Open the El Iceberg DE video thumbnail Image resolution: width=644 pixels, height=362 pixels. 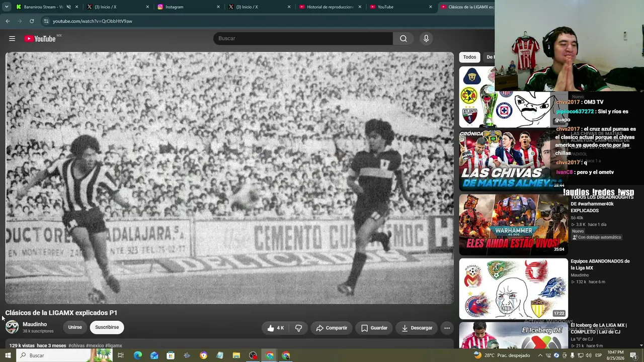coord(513,335)
